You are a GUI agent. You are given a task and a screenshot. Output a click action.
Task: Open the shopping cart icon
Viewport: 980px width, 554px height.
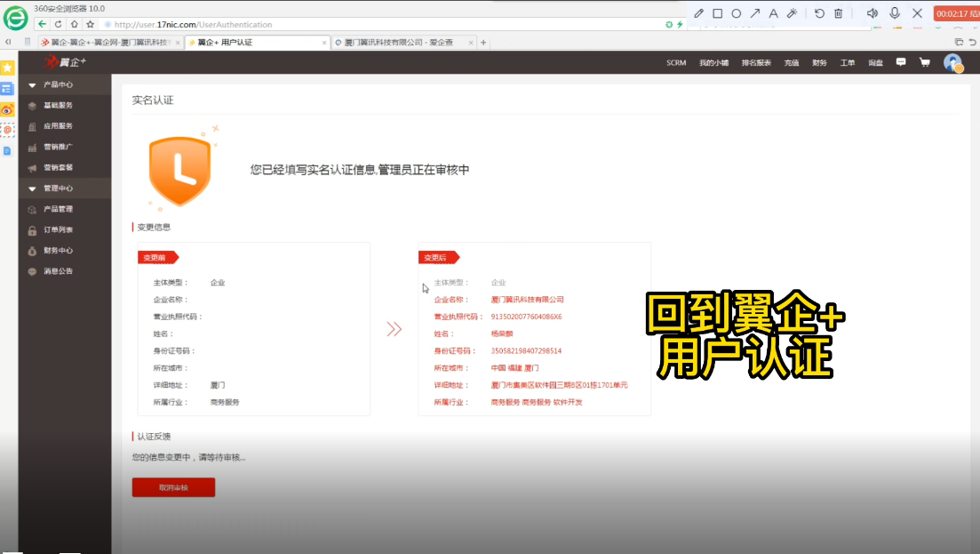pyautogui.click(x=925, y=62)
